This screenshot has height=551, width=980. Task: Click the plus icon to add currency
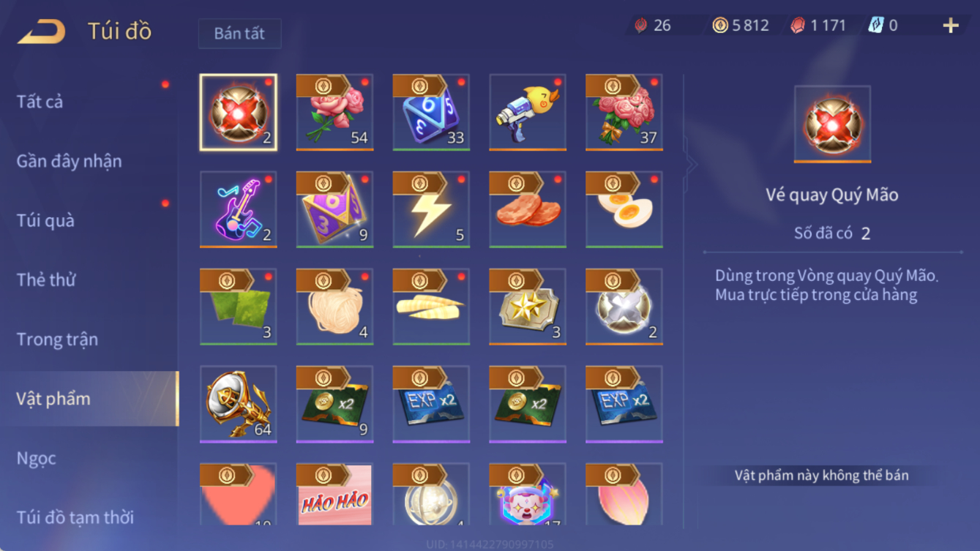[951, 26]
